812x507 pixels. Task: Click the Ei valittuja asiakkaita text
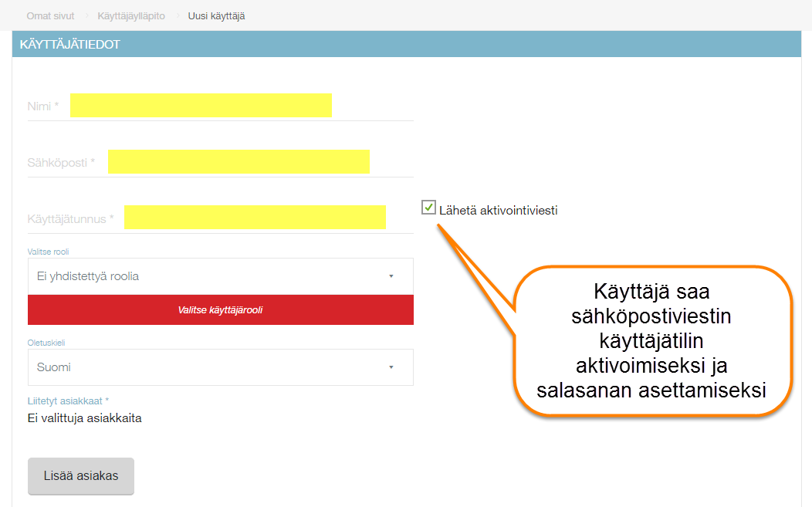(x=84, y=418)
